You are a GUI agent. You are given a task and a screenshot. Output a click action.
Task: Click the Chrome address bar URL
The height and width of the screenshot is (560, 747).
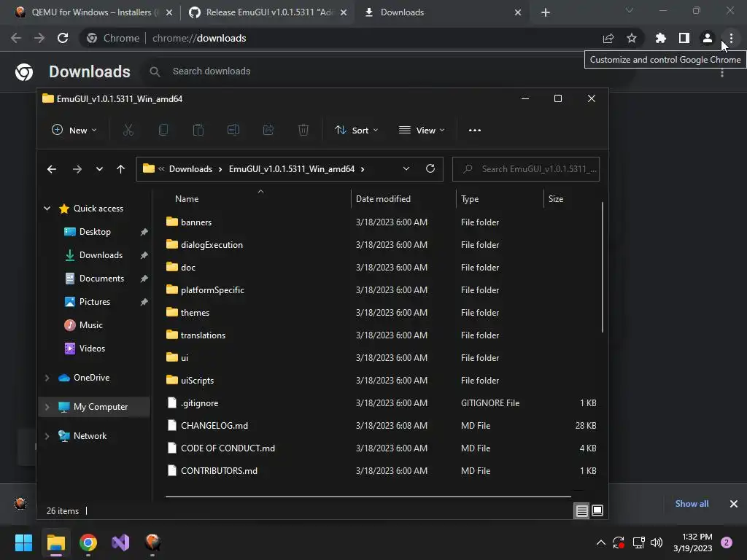coord(199,38)
